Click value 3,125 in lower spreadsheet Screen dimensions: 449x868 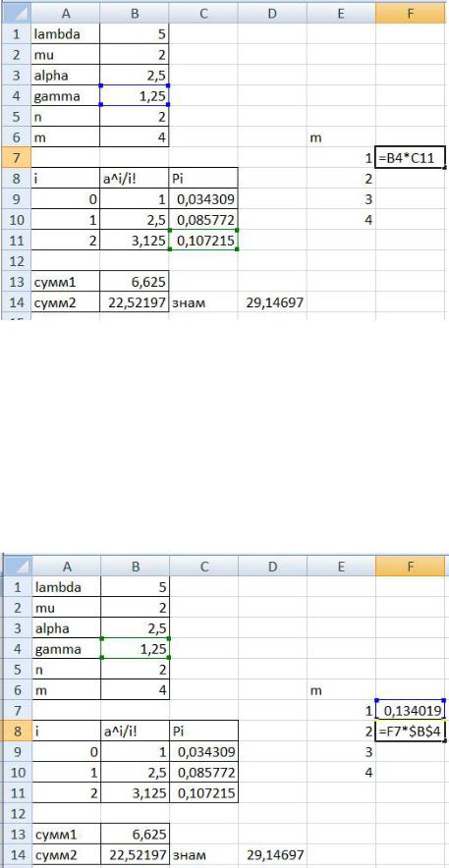[135, 793]
